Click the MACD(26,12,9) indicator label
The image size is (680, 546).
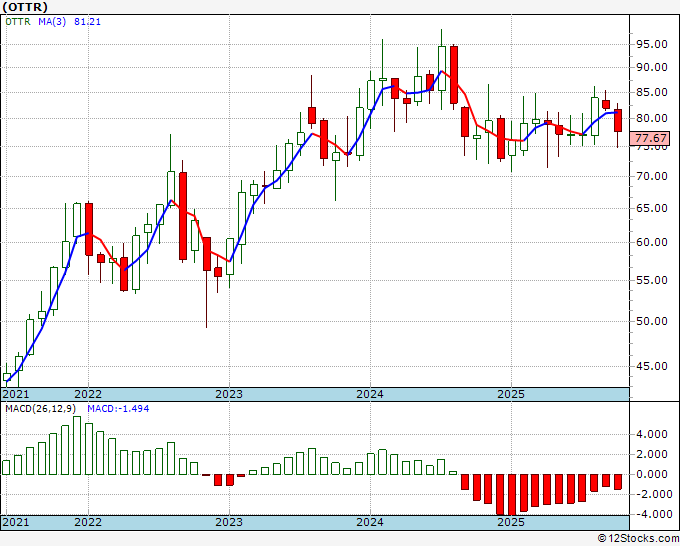pos(41,409)
